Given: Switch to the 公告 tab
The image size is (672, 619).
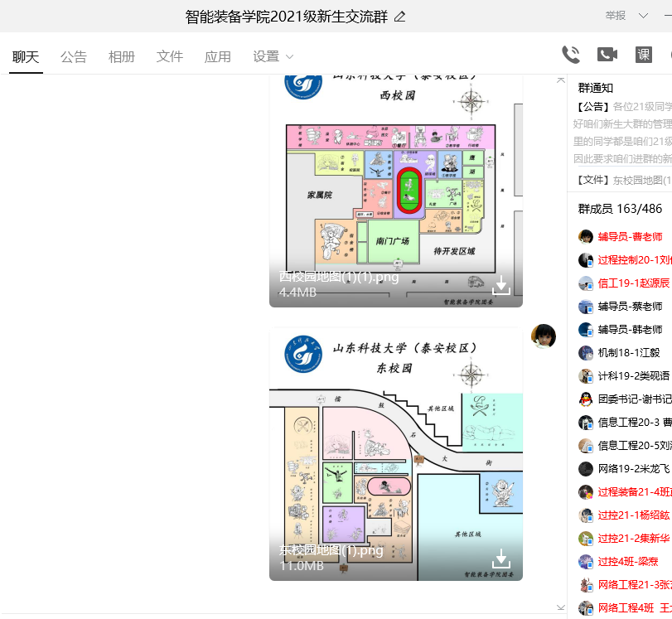Looking at the screenshot, I should click(x=74, y=56).
